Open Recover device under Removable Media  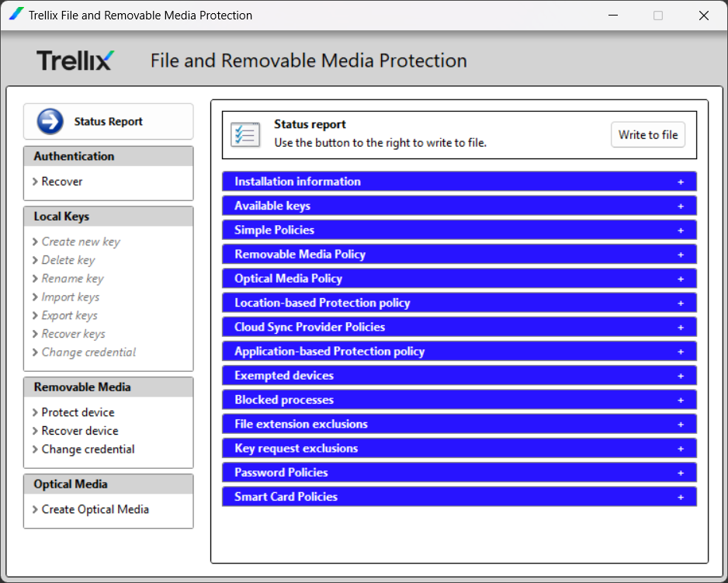[80, 431]
